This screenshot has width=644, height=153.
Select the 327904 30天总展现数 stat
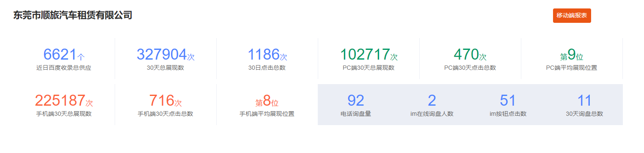165,58
